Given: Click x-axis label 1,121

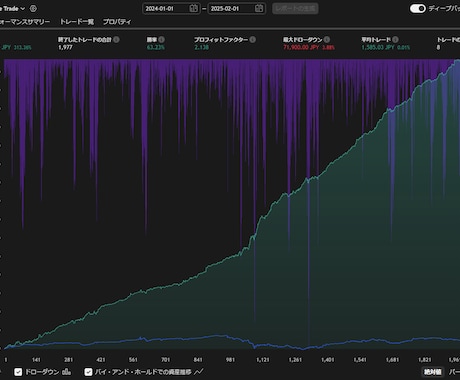Looking at the screenshot, I should [262, 360].
